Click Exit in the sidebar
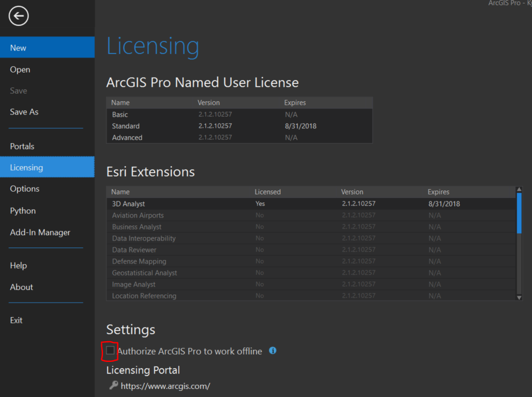The image size is (532, 397). 47,320
